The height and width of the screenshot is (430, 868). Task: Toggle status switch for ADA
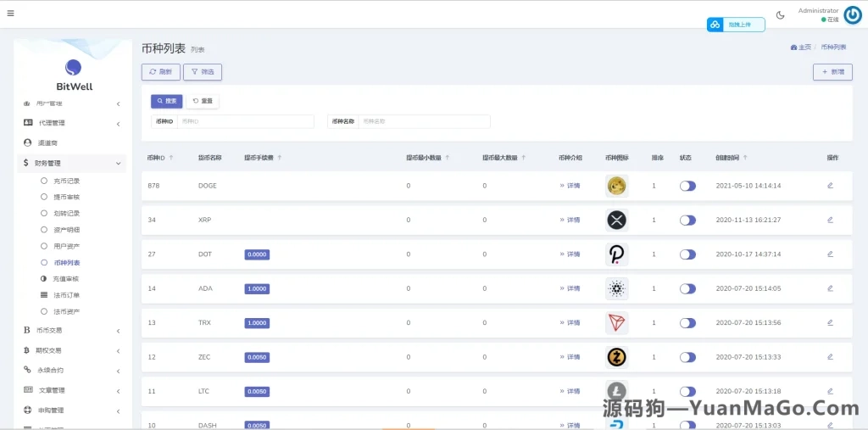pos(687,288)
